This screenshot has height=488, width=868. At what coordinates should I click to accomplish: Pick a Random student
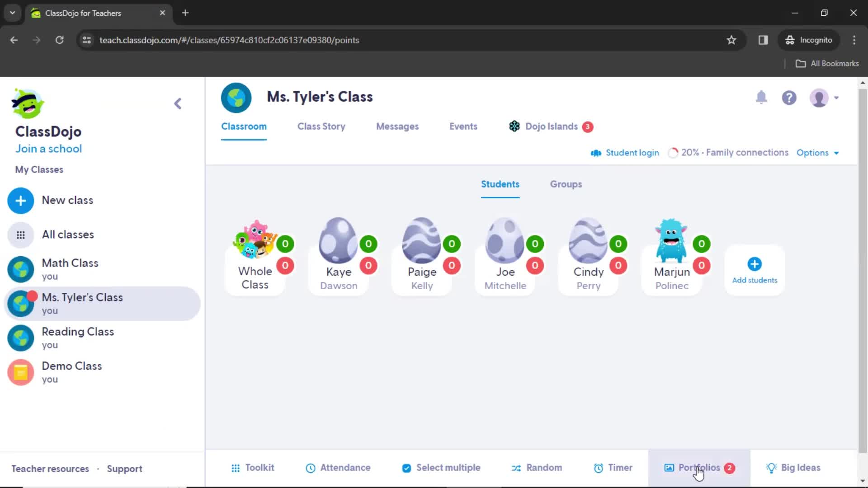[537, 468]
